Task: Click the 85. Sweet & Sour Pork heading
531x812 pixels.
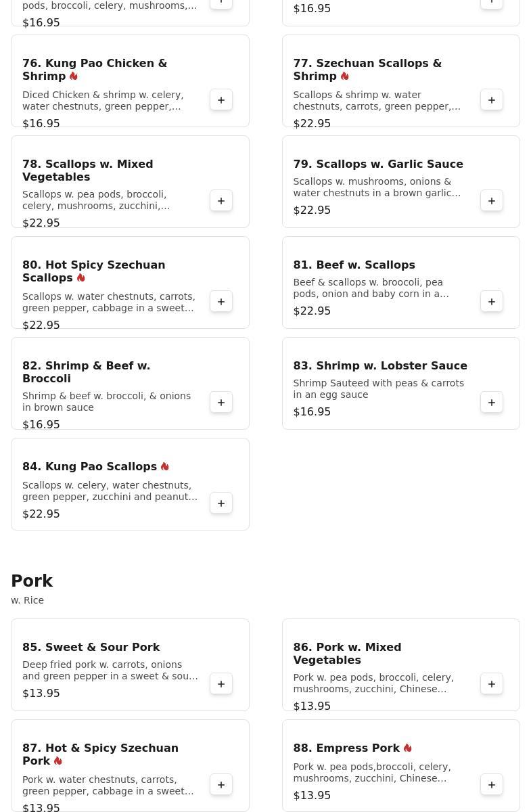Action: 91,648
